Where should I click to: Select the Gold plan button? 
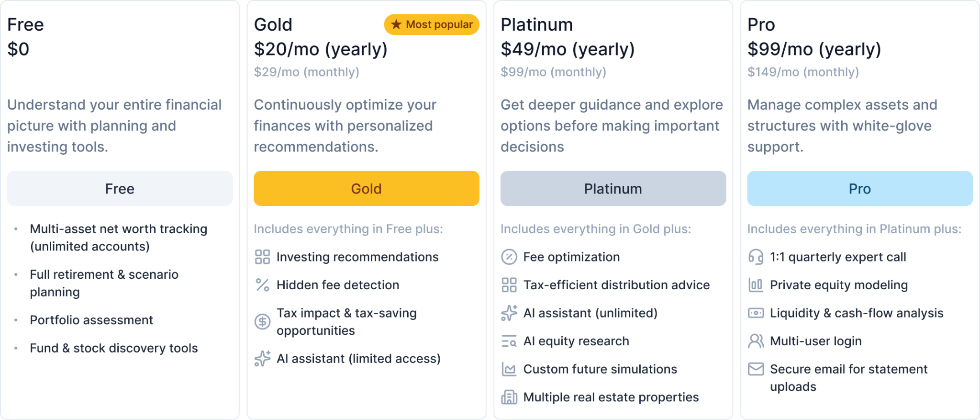(x=366, y=188)
